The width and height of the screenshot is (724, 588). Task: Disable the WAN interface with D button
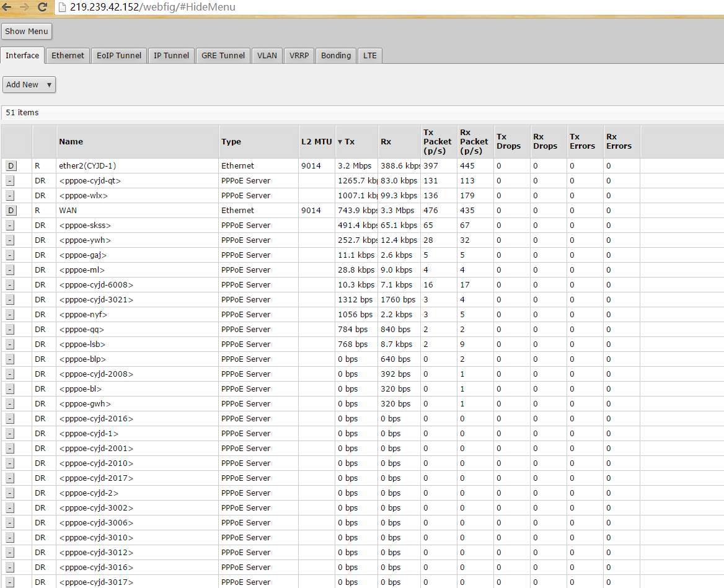coord(11,211)
